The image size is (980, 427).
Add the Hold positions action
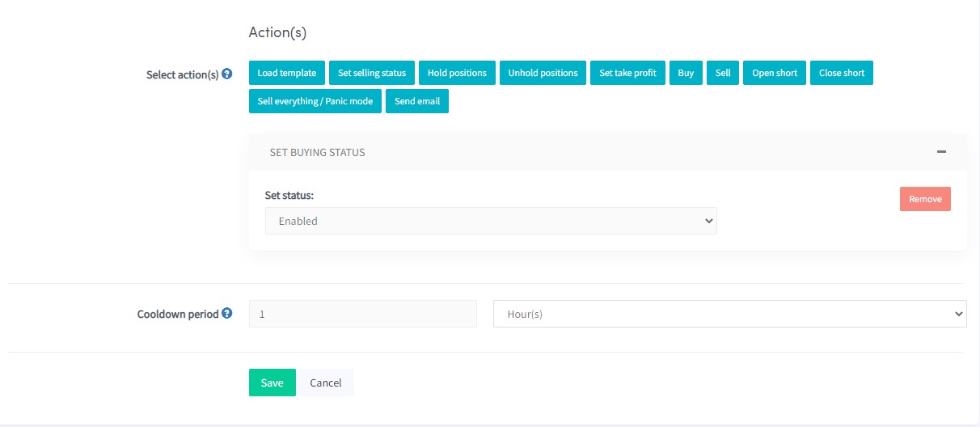coord(457,73)
